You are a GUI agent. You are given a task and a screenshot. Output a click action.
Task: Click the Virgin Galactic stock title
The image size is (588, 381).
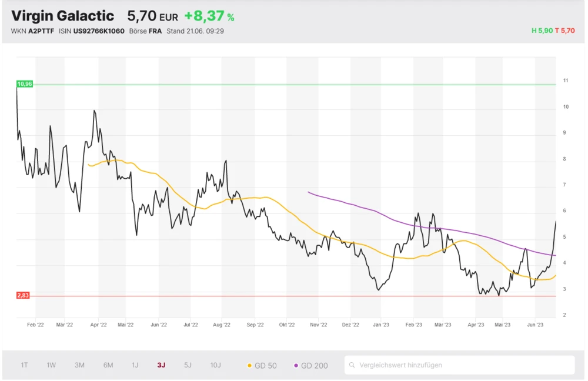63,16
